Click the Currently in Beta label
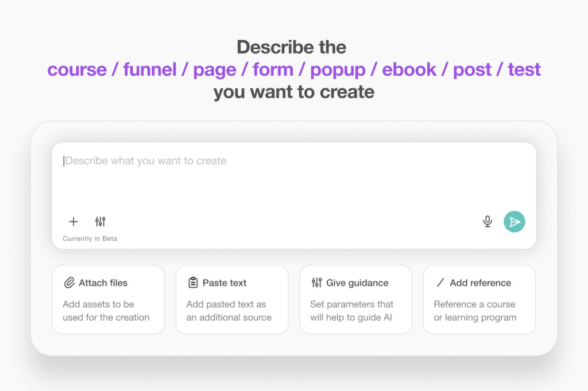This screenshot has height=391, width=588. [90, 238]
